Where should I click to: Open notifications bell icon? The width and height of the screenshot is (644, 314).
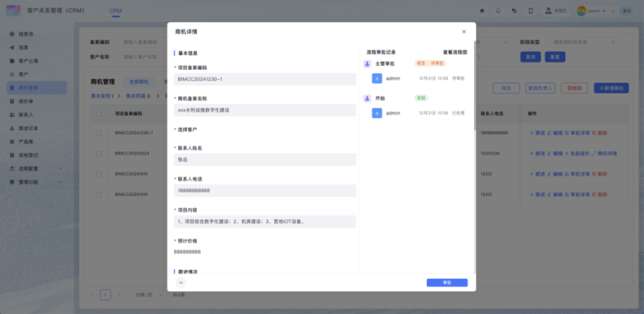click(498, 11)
